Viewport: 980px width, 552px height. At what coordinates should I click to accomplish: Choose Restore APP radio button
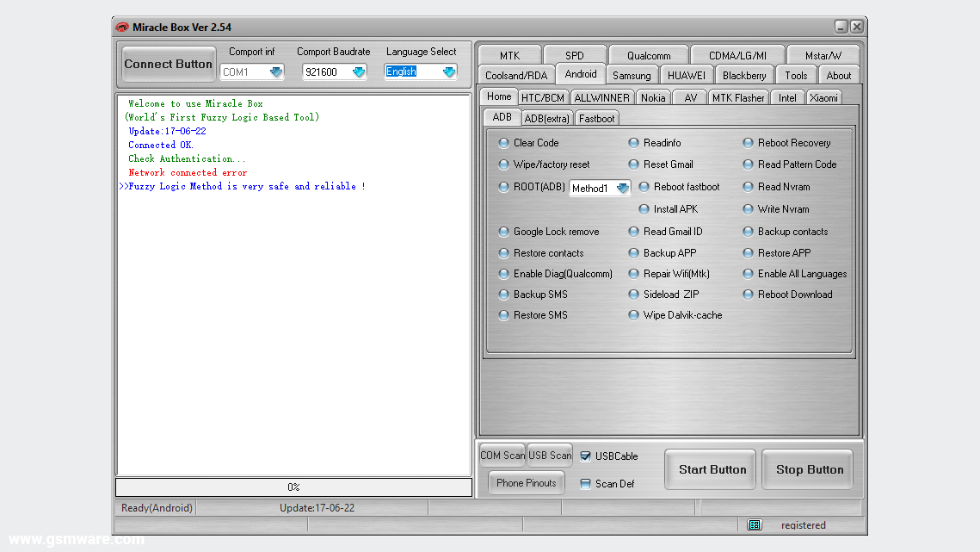click(x=749, y=253)
